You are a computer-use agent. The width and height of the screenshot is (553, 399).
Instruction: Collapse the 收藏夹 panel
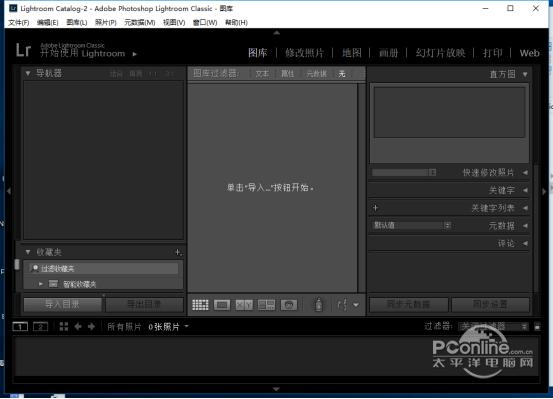coord(28,252)
